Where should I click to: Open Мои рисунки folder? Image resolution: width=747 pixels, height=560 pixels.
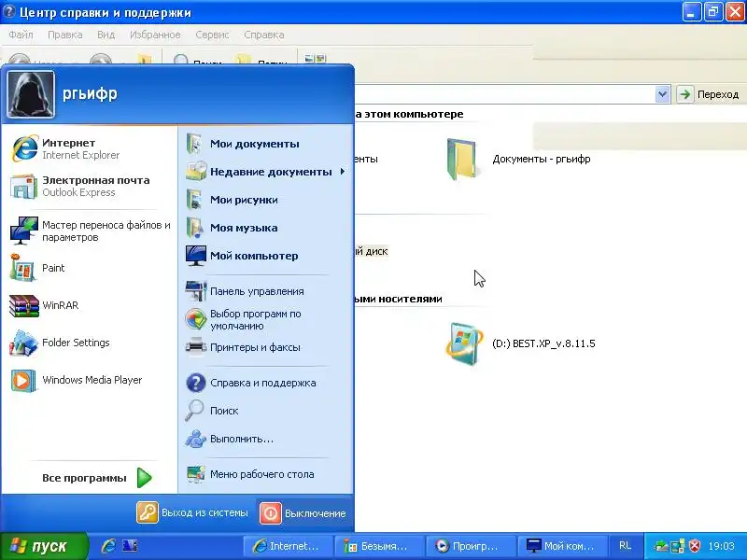(266, 200)
